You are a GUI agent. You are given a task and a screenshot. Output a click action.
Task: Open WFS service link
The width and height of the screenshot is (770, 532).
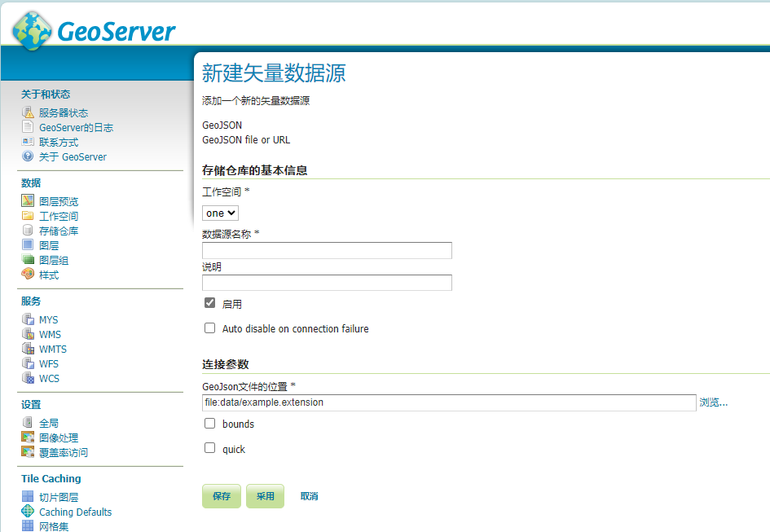pyautogui.click(x=49, y=364)
